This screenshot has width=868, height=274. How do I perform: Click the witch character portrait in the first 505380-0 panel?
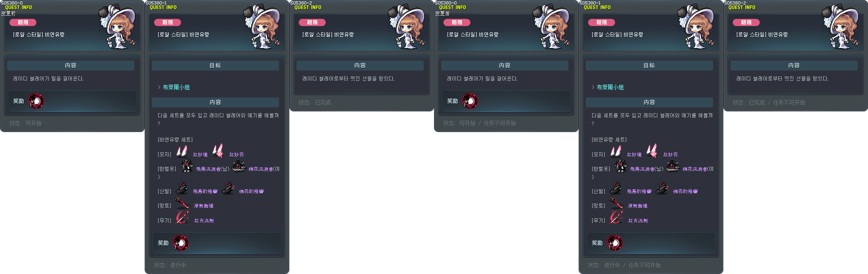(116, 27)
